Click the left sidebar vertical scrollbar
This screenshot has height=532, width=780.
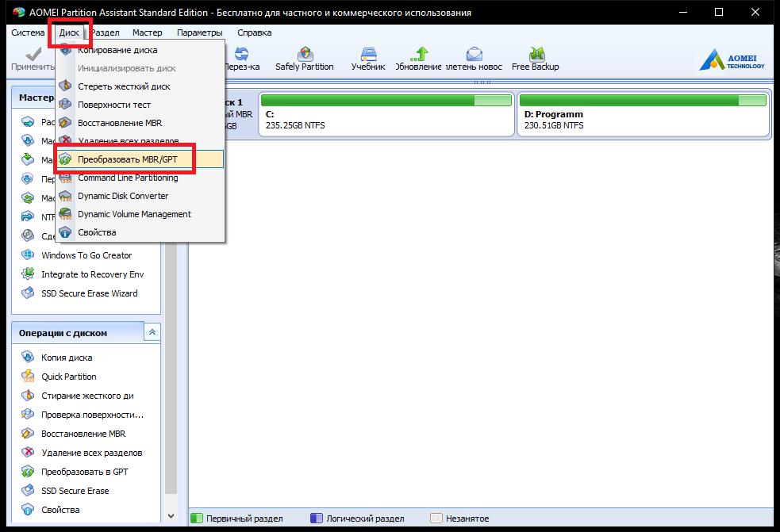click(x=171, y=368)
